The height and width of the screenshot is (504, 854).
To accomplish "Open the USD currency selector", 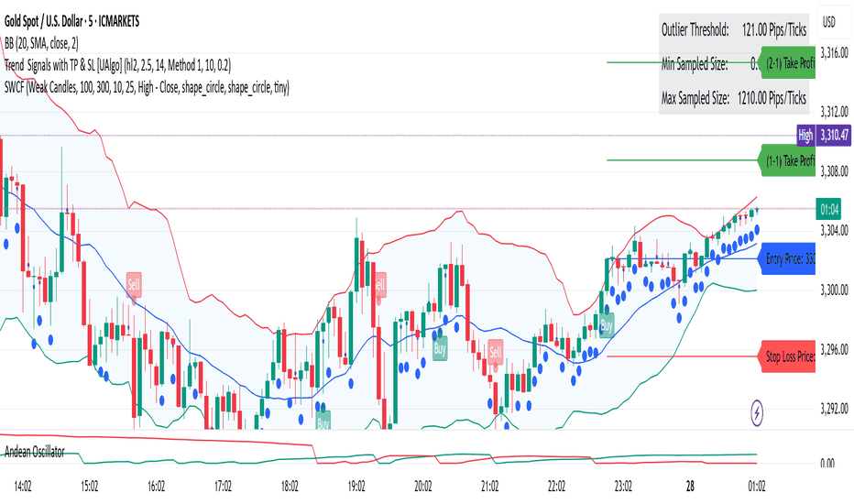I will [829, 22].
